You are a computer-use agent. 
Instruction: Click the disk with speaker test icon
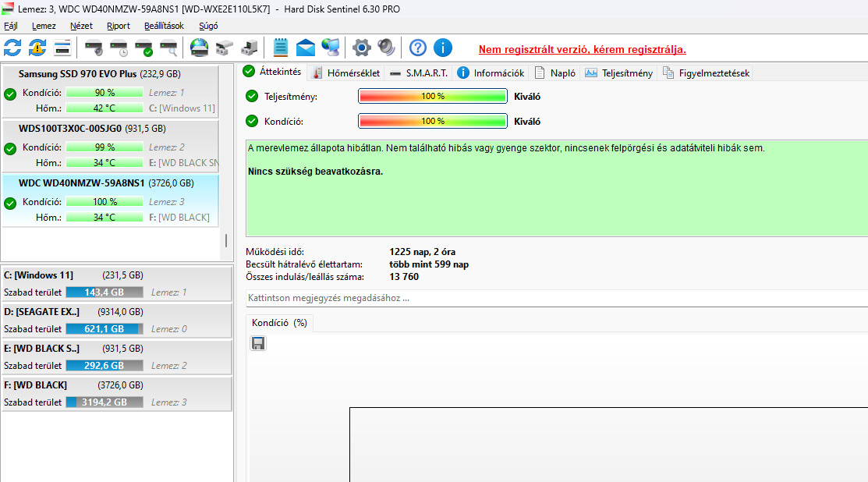[x=94, y=48]
